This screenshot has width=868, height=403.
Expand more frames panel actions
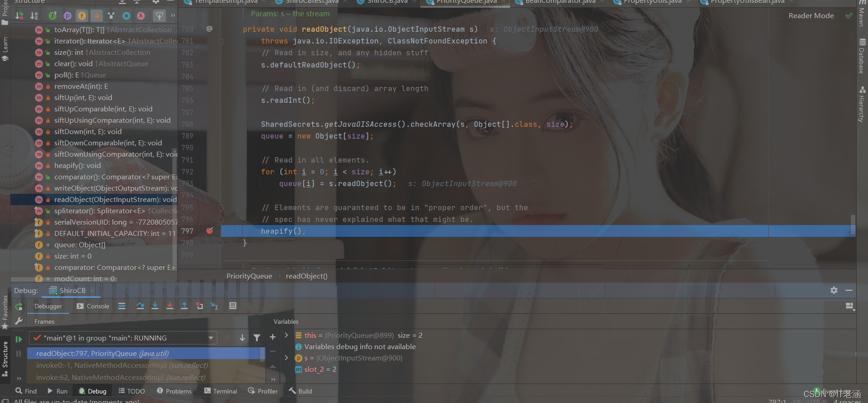tap(19, 378)
